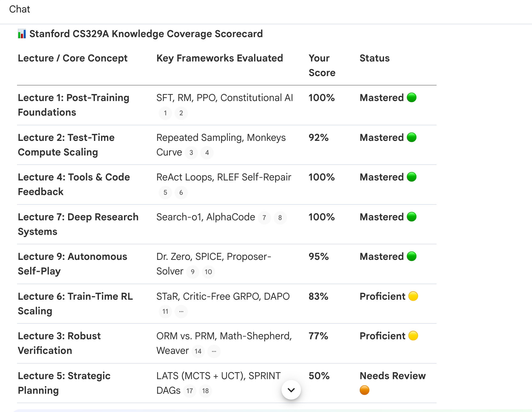Open citation 1 under Lecture 1 frameworks
This screenshot has width=532, height=412.
point(165,113)
